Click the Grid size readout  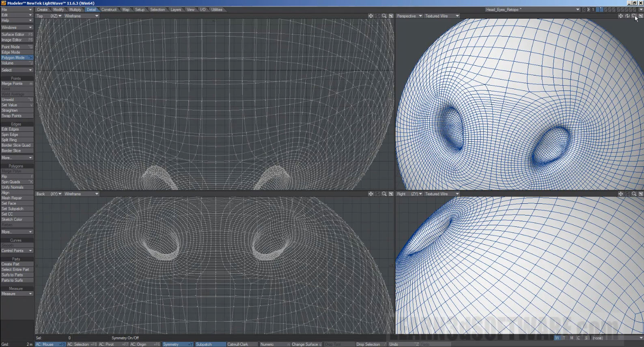click(x=17, y=345)
